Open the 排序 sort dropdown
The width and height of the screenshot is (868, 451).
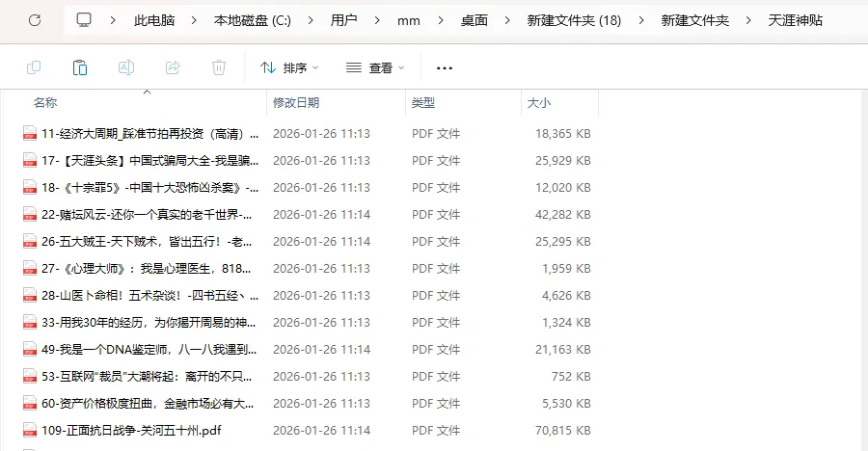pos(289,67)
